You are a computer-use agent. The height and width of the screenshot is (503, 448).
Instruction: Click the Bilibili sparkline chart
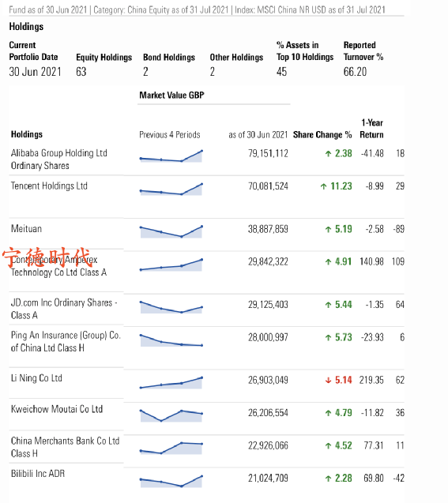click(171, 481)
